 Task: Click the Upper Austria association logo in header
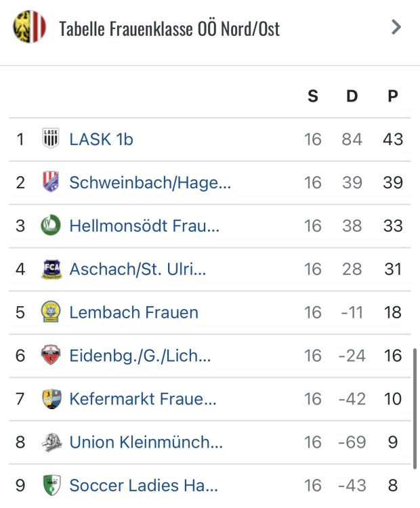point(30,27)
